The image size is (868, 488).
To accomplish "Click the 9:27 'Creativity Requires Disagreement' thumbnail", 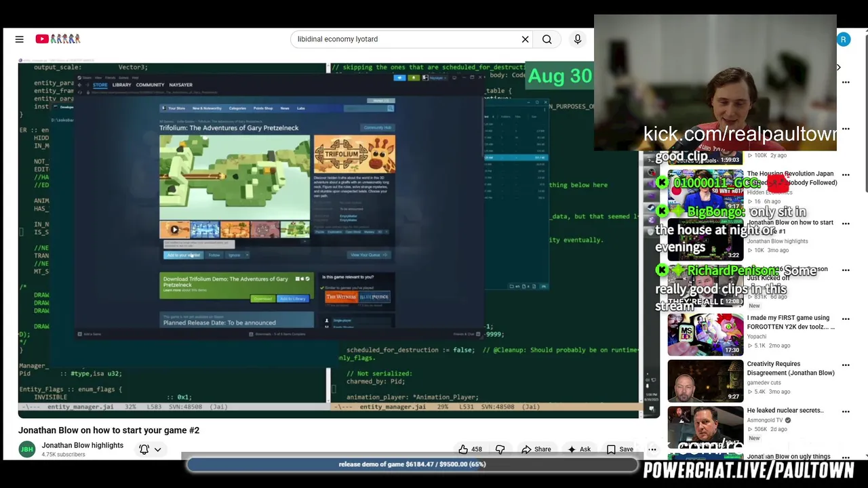I will [x=705, y=381].
